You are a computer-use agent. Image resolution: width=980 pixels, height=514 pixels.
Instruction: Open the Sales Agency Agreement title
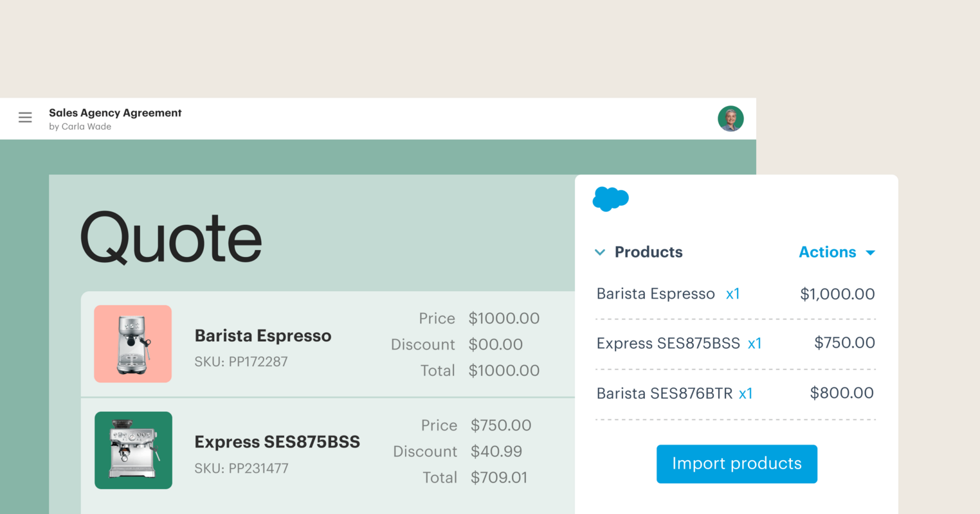coord(116,112)
